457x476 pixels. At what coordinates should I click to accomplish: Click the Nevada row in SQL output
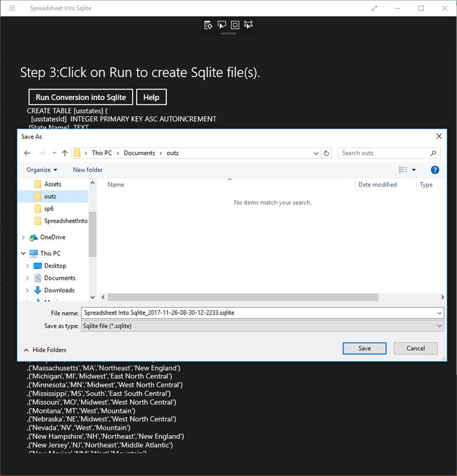coord(79,428)
